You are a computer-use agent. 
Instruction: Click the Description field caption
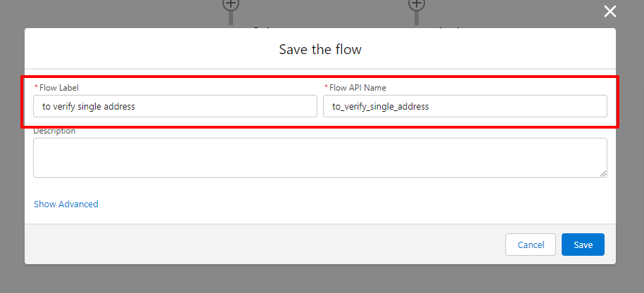54,131
